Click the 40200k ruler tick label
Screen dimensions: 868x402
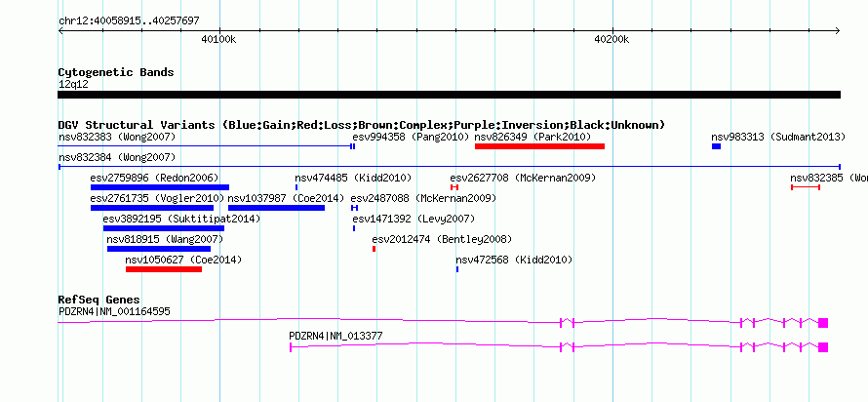point(612,40)
